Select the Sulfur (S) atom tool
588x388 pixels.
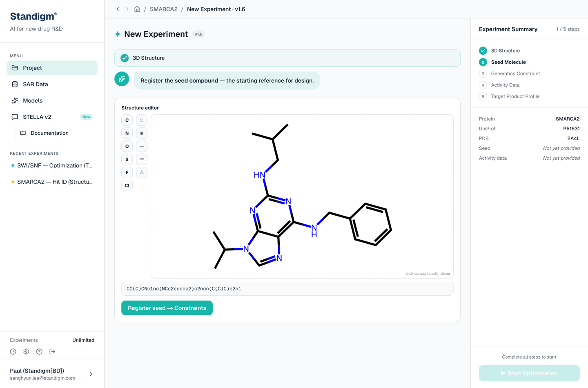click(127, 159)
